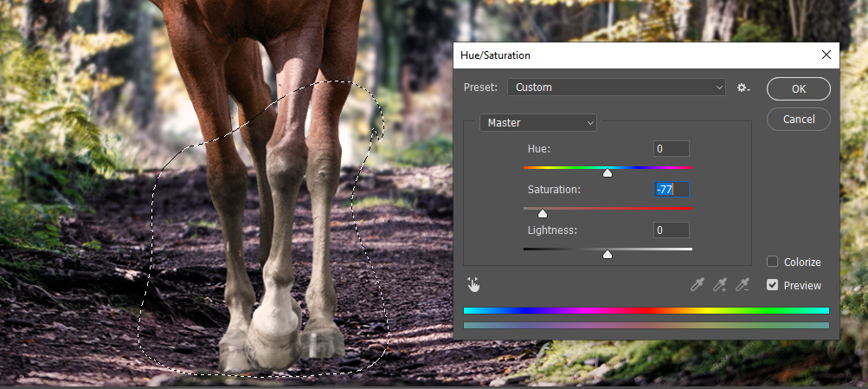Enable the Colorize checkbox
Screen dimensions: 868x389
pos(772,262)
